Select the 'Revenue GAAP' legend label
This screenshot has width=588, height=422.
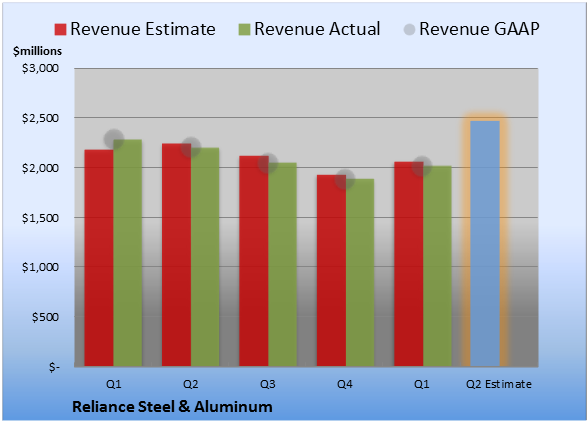coord(479,29)
